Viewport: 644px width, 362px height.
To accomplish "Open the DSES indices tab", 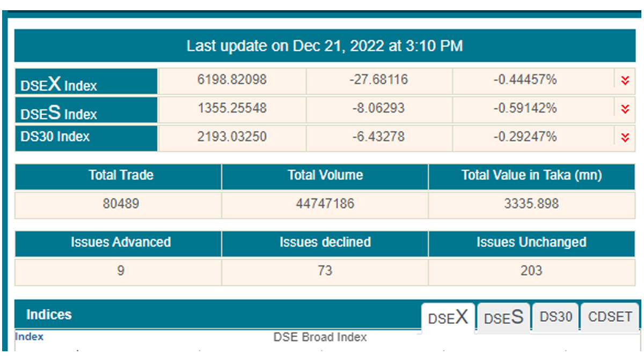I will coord(503,317).
